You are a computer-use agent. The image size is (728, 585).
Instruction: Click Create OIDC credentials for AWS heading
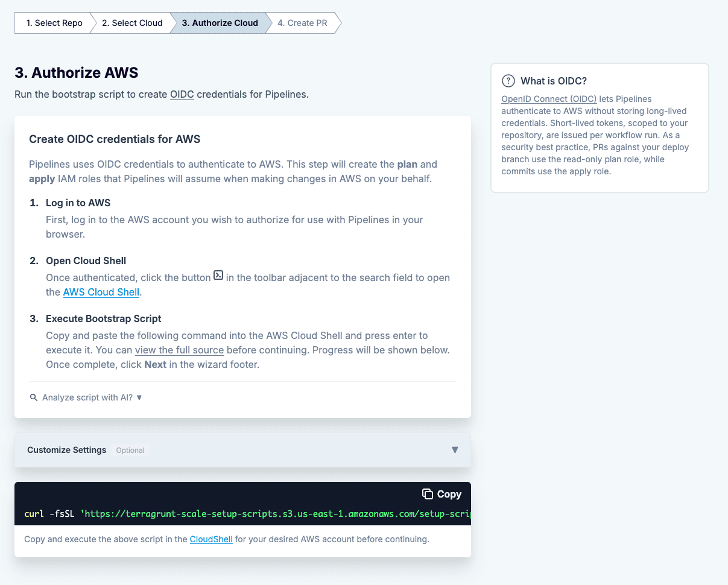pos(115,139)
